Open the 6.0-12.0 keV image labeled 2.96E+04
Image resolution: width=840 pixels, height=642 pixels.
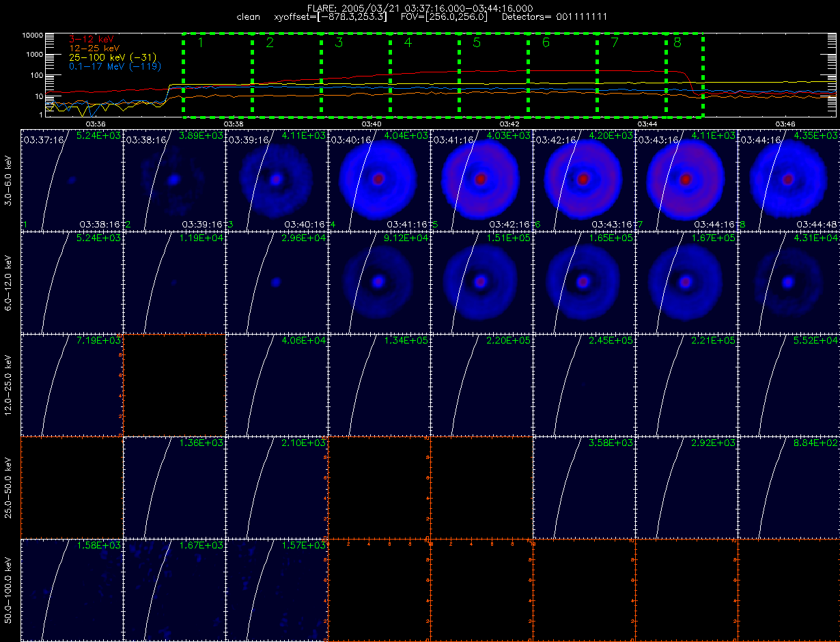277,282
